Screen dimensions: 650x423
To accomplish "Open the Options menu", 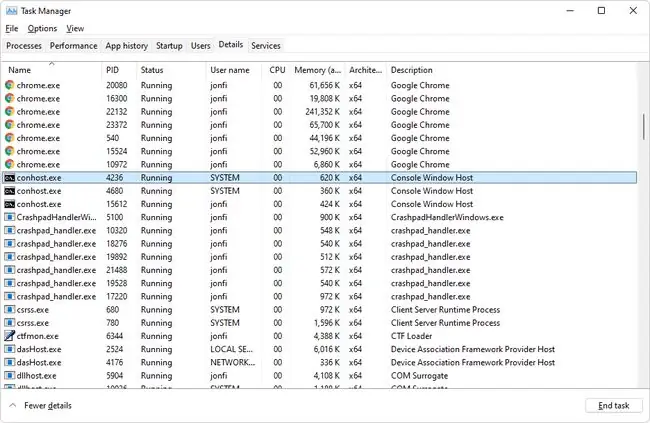I will pos(42,29).
